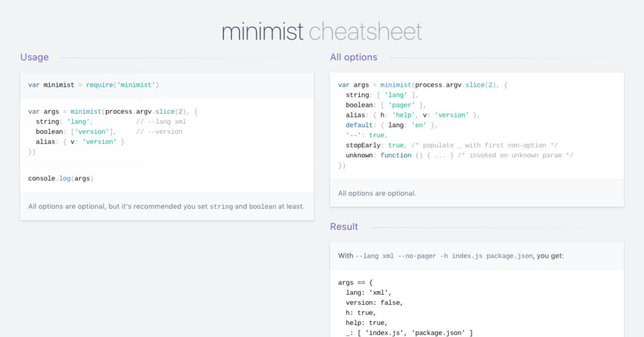
Task: Click the console.log(args) code line
Action: [61, 178]
